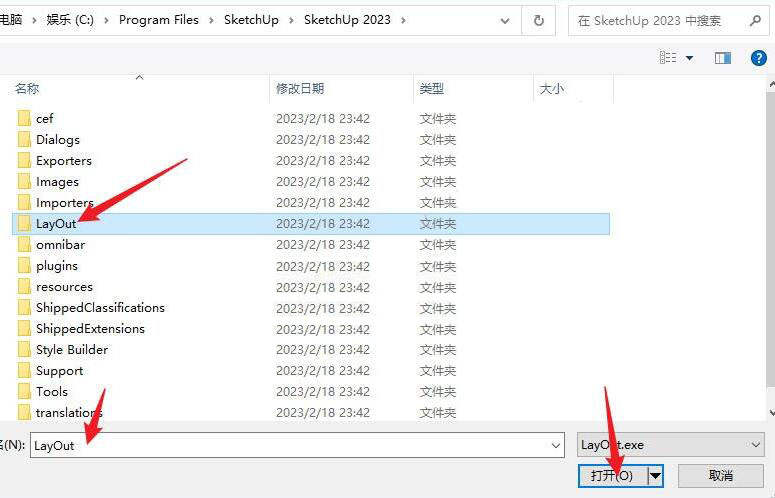
Task: Select the Tools folder
Action: [x=52, y=392]
